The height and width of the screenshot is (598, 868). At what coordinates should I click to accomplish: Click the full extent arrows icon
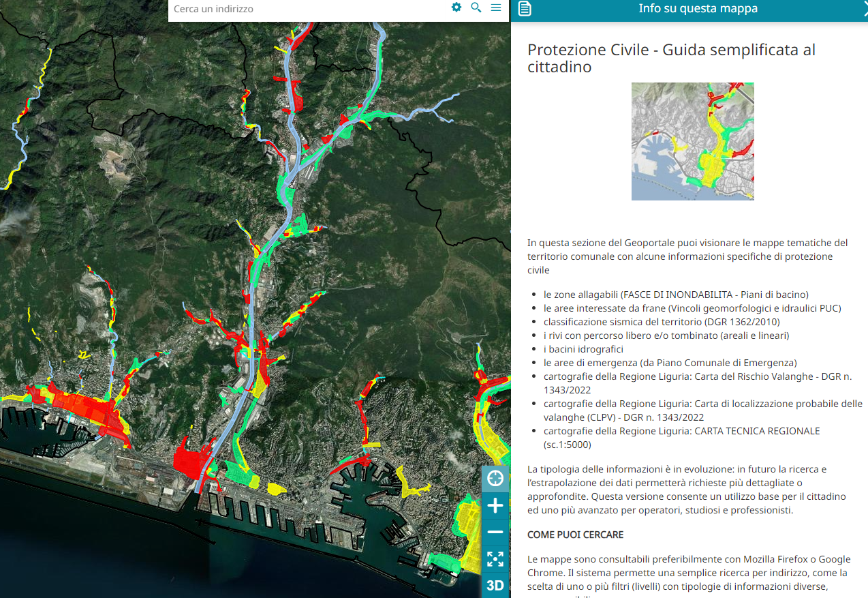pos(495,559)
